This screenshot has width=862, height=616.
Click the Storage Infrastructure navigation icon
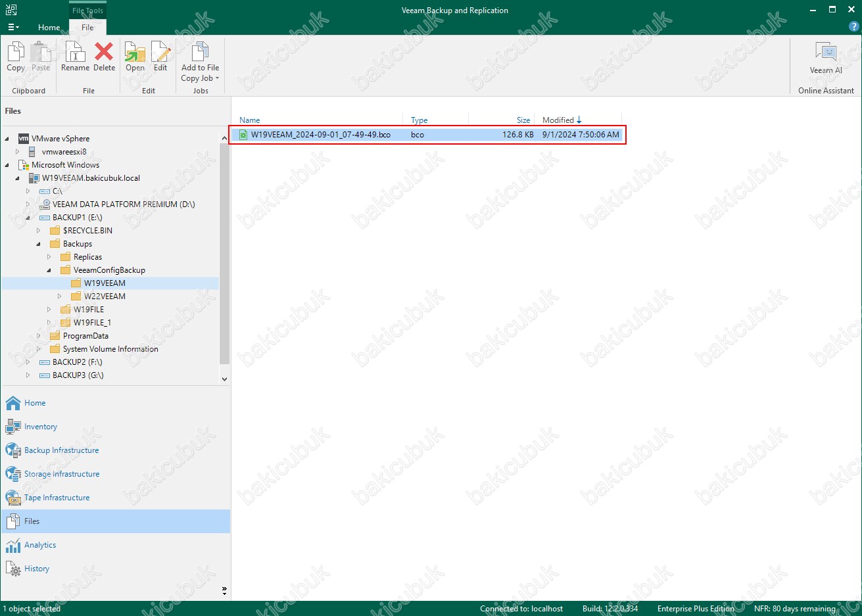13,474
